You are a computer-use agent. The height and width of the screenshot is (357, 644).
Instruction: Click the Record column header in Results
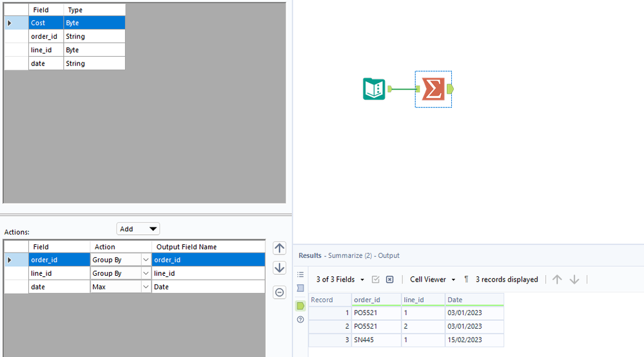tap(330, 300)
